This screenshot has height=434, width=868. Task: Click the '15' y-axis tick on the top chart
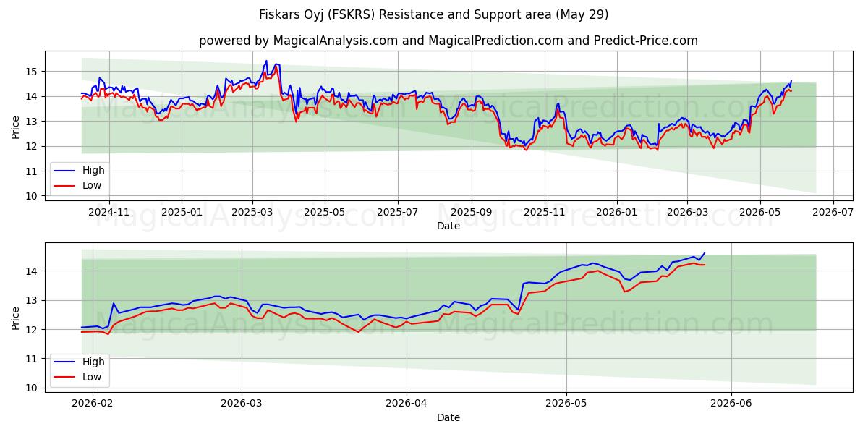coord(32,72)
